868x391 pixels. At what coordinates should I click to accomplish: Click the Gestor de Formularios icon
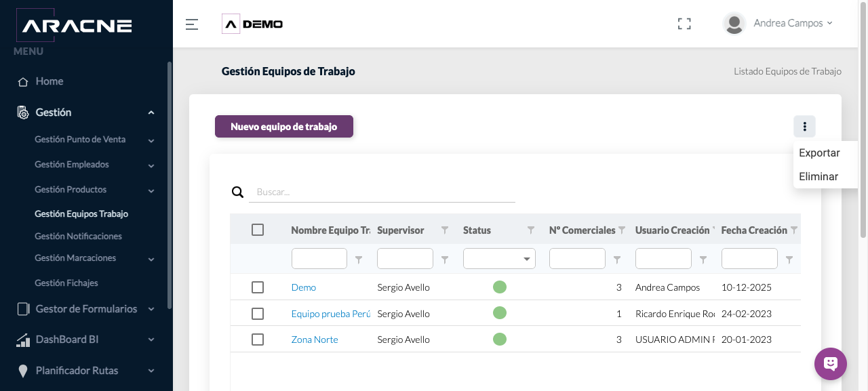(23, 309)
